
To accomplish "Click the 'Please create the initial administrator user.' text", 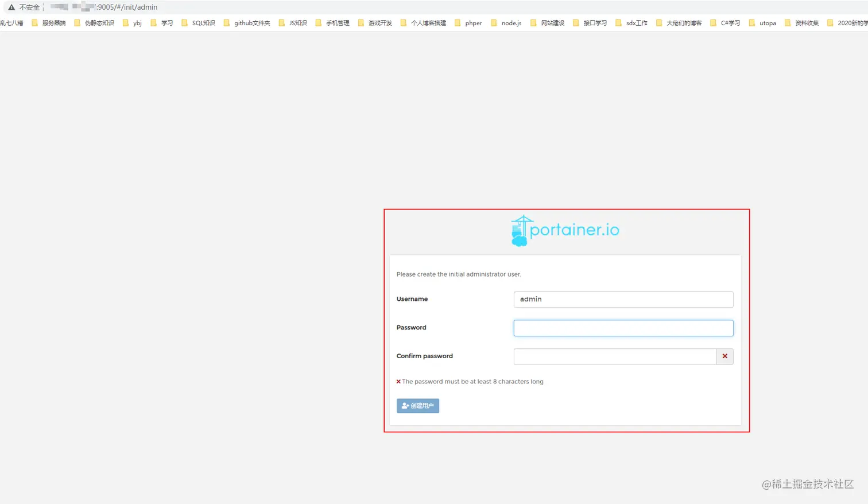I will 459,274.
